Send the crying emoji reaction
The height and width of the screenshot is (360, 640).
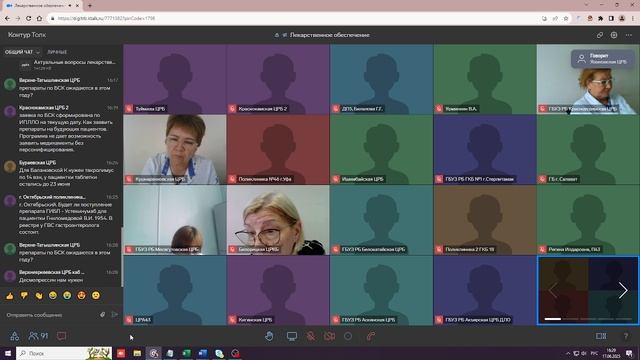pos(67,296)
